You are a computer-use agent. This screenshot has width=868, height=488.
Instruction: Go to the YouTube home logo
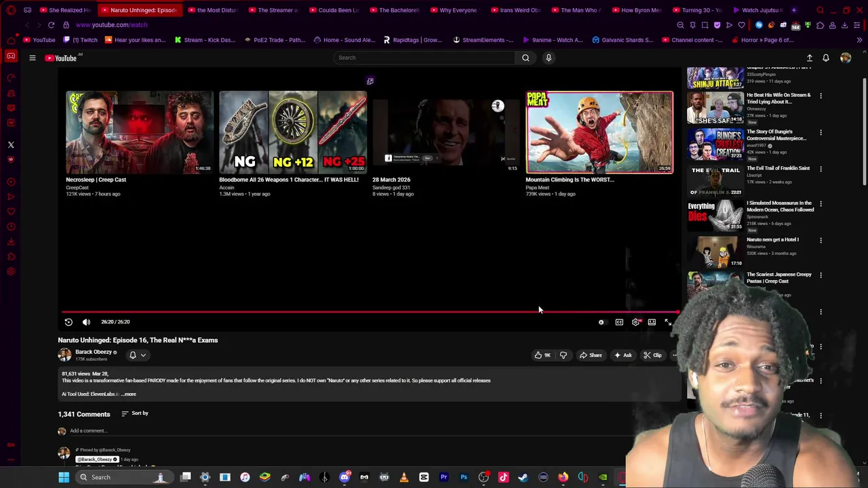pyautogui.click(x=62, y=58)
